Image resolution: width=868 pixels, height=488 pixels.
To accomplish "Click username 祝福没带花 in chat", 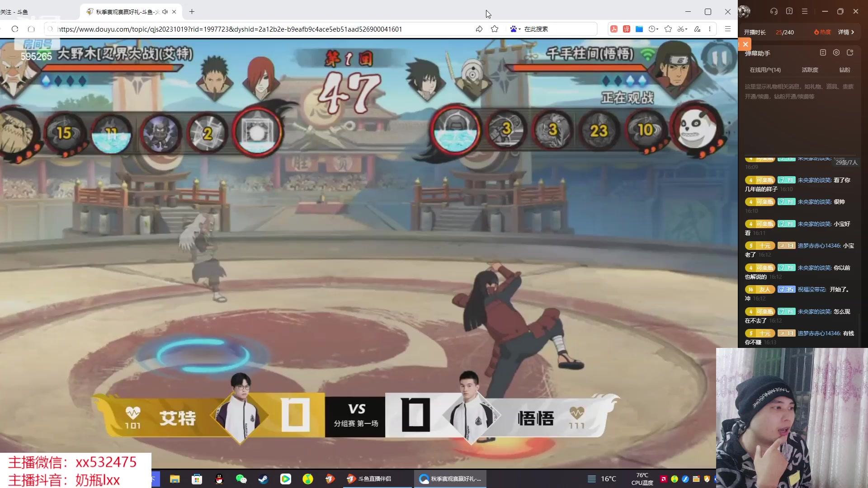I will pos(812,290).
